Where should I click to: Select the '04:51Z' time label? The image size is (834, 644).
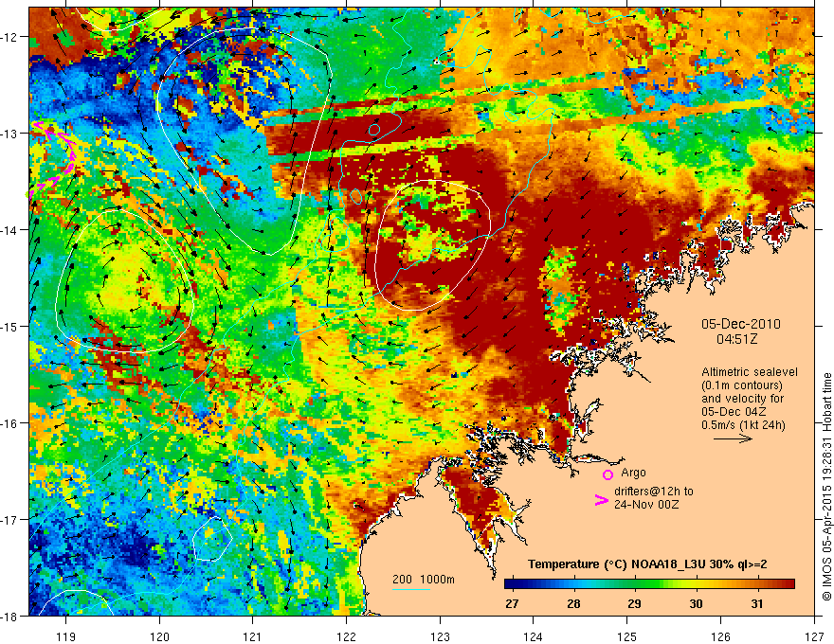click(x=736, y=339)
